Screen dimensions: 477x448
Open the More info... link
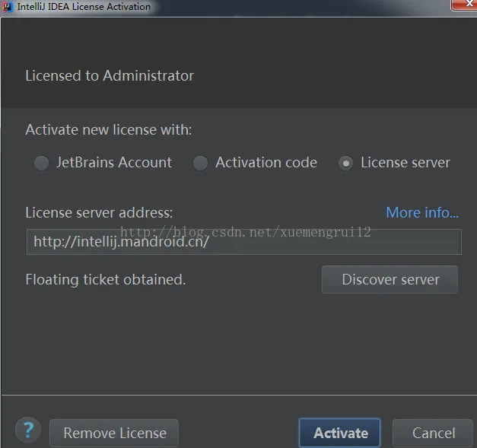pyautogui.click(x=421, y=212)
